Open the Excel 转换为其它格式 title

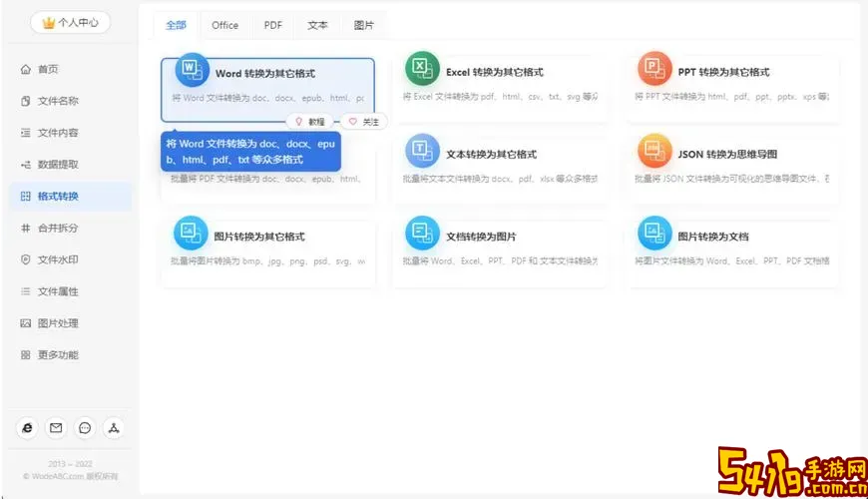pos(494,72)
